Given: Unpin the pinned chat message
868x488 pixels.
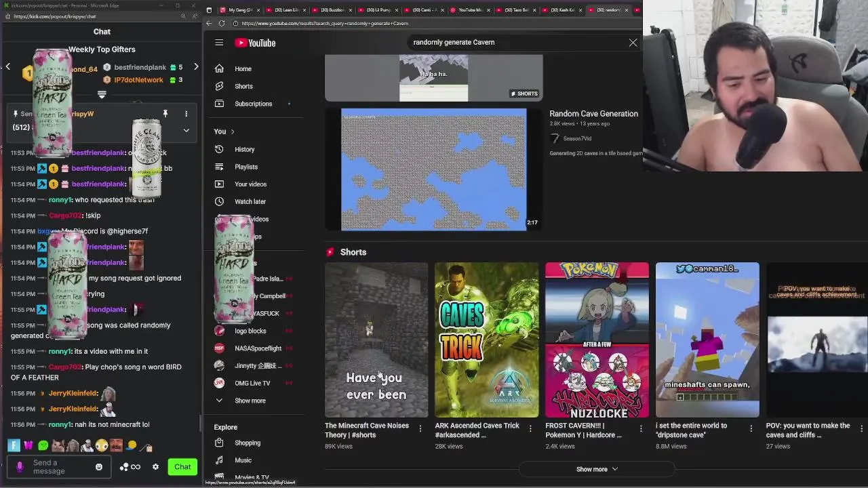Looking at the screenshot, I should pyautogui.click(x=165, y=114).
